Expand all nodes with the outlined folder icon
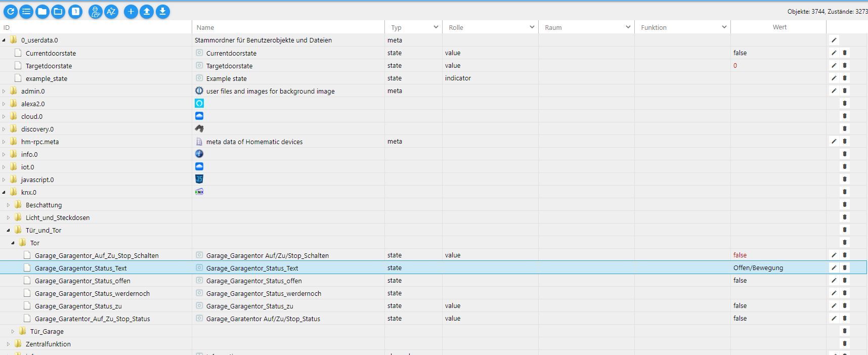Viewport: 868px width, 355px height. (59, 11)
